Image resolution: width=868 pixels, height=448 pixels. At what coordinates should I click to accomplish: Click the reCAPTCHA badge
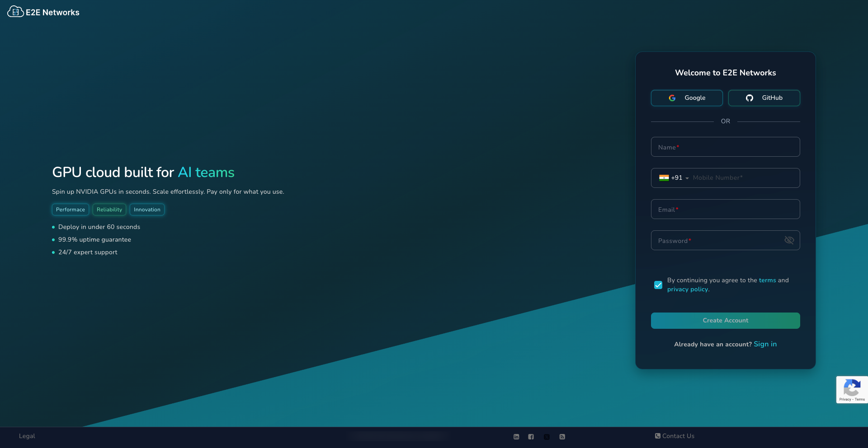pos(852,390)
